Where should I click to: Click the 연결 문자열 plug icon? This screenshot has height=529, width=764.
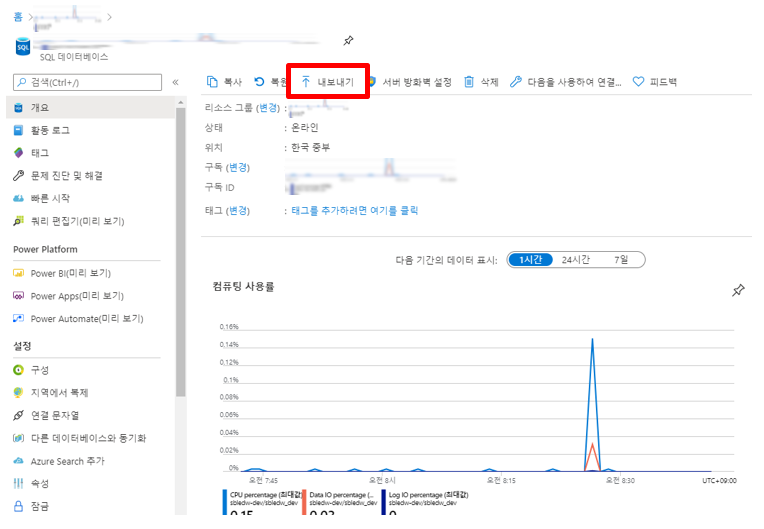pos(19,415)
